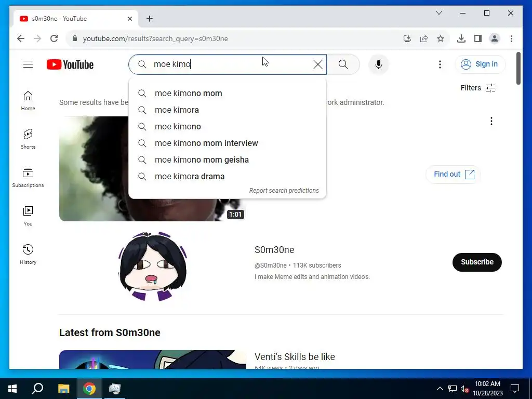Share this page from the address bar
The image size is (532, 399).
coord(424,38)
